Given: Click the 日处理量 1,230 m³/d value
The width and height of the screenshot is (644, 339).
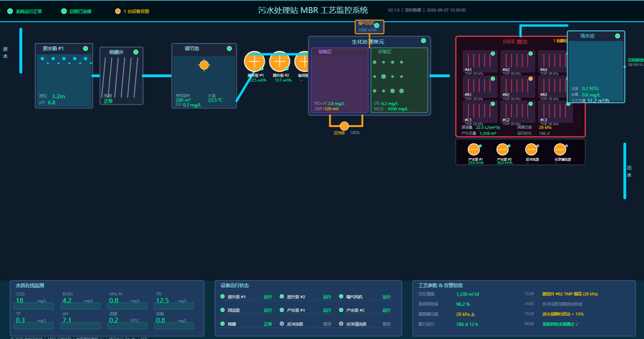Looking at the screenshot, I should tap(467, 294).
